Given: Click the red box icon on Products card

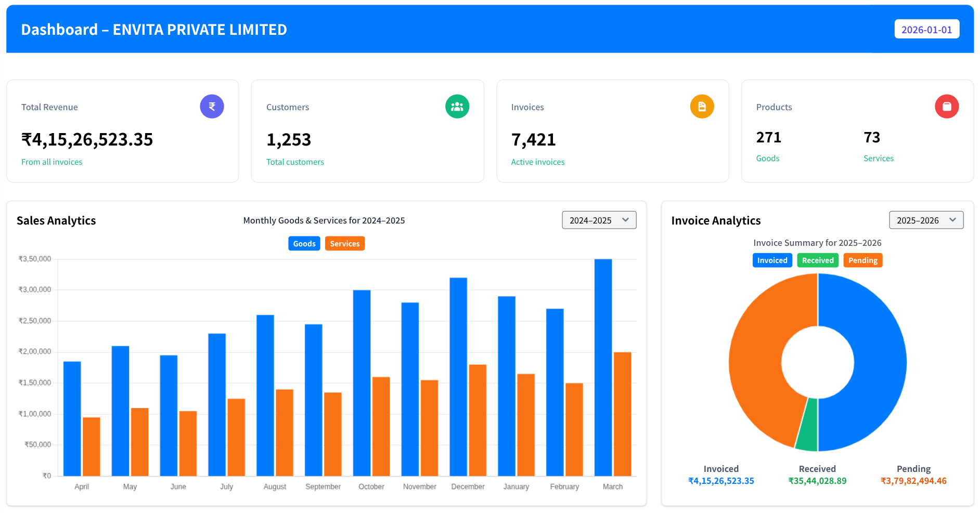Looking at the screenshot, I should pyautogui.click(x=947, y=107).
